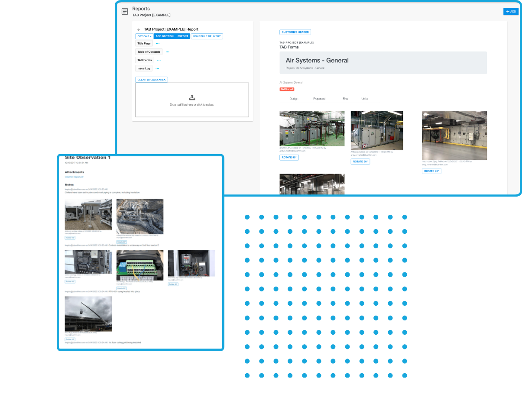The height and width of the screenshot is (420, 522).
Task: Open the VFD wiring enclosure photo
Action: point(191,263)
